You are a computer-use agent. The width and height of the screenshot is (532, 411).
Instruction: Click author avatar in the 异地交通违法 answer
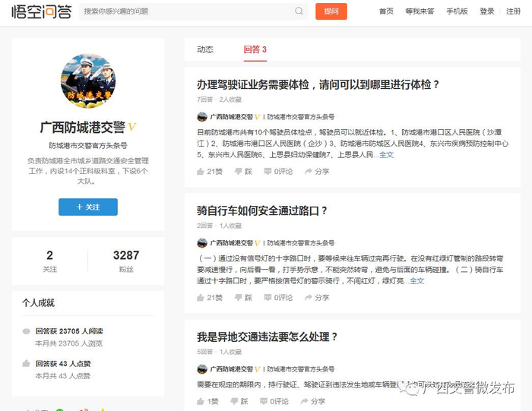pyautogui.click(x=202, y=369)
